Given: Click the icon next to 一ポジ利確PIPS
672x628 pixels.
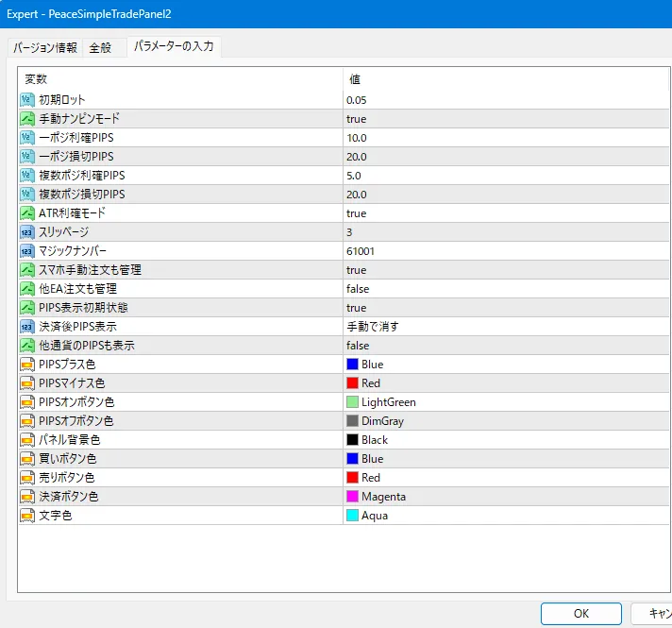Looking at the screenshot, I should pos(27,138).
